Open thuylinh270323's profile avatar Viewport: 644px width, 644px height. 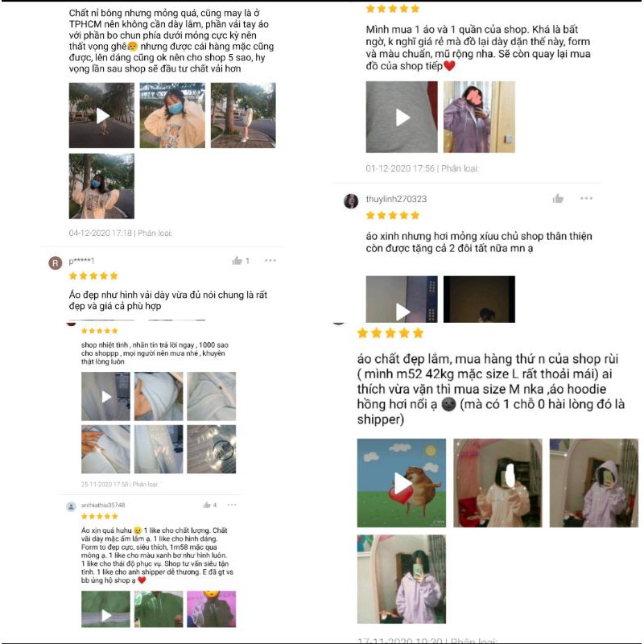coord(351,201)
